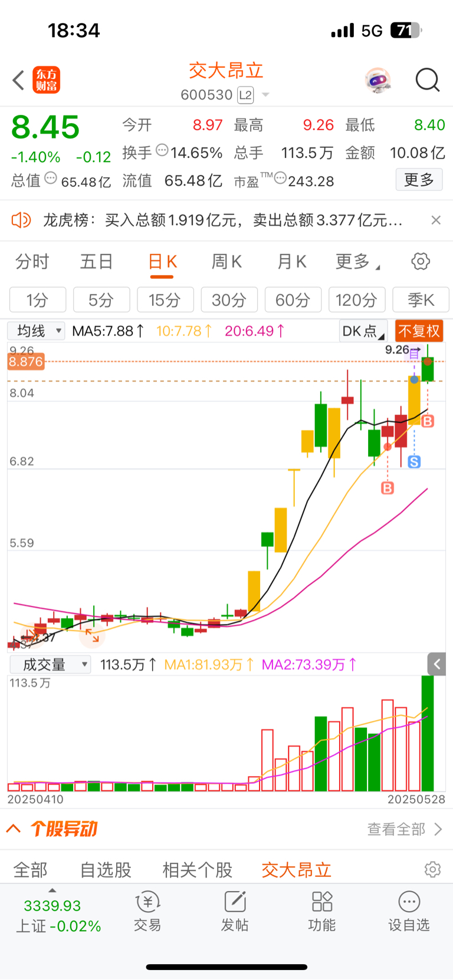Choose the 5分 period button
This screenshot has height=980, width=453.
click(101, 300)
